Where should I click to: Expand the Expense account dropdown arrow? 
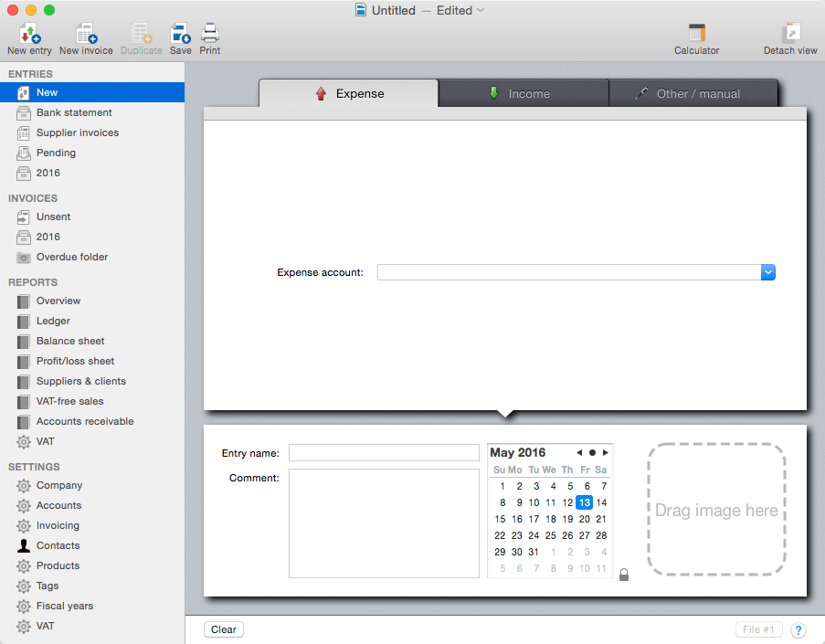[768, 272]
